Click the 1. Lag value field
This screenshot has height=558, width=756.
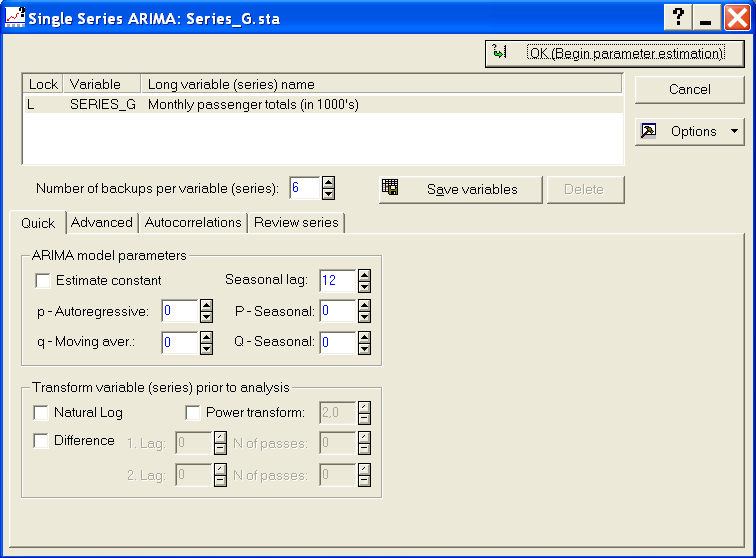pyautogui.click(x=193, y=443)
